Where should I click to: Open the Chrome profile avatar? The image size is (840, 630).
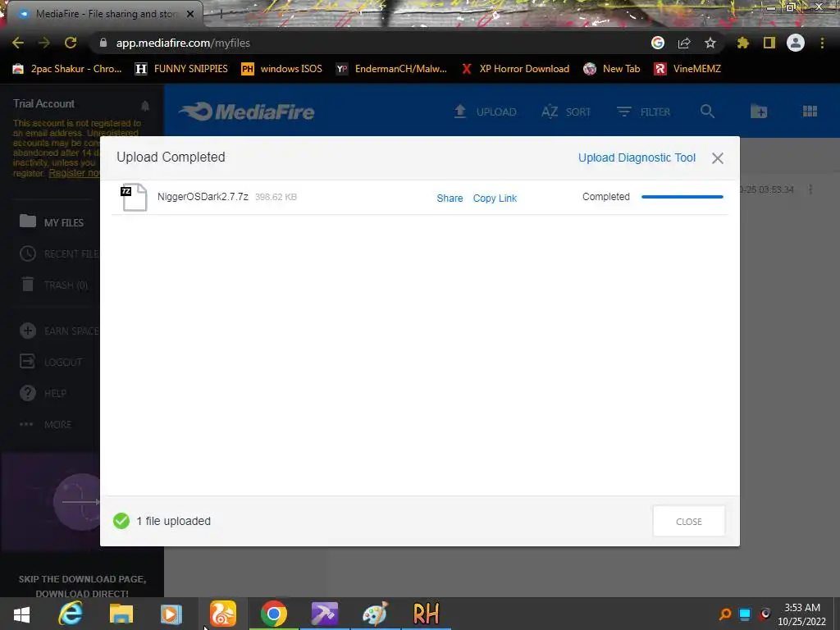tap(796, 43)
